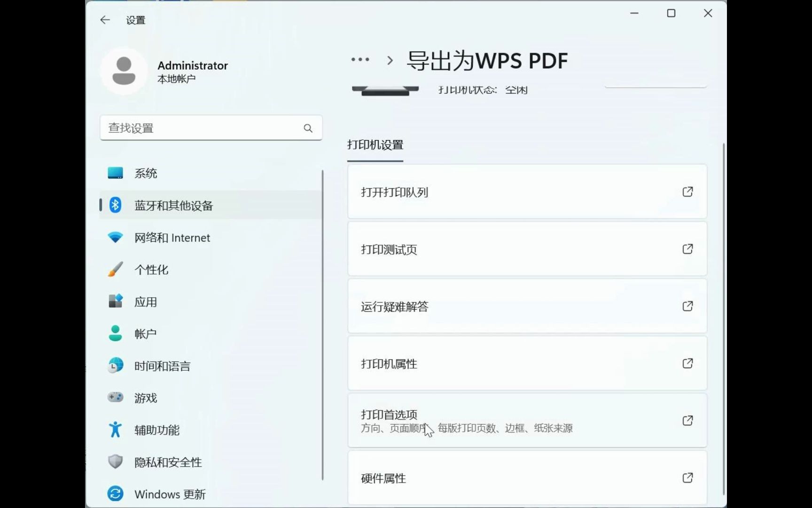
Task: Open 打印首选项 settings
Action: pos(527,421)
